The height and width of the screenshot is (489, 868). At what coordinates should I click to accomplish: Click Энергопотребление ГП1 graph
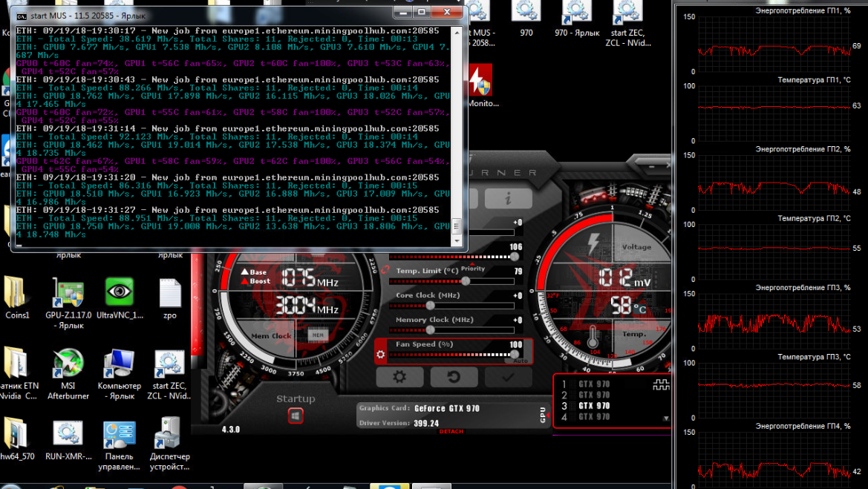click(x=774, y=45)
